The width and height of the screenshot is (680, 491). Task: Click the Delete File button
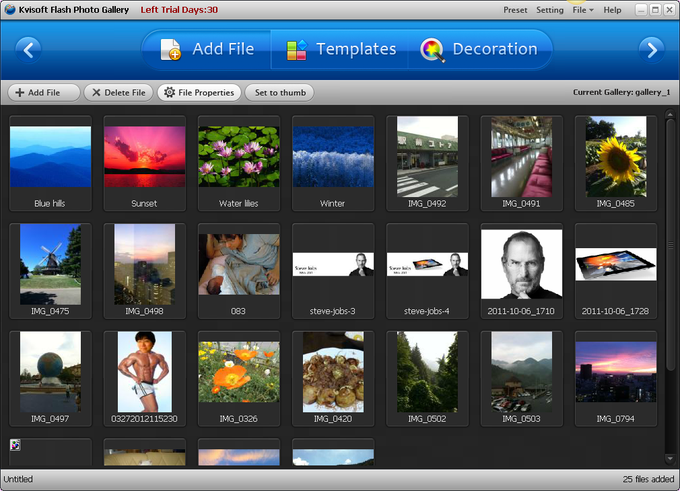[x=118, y=92]
